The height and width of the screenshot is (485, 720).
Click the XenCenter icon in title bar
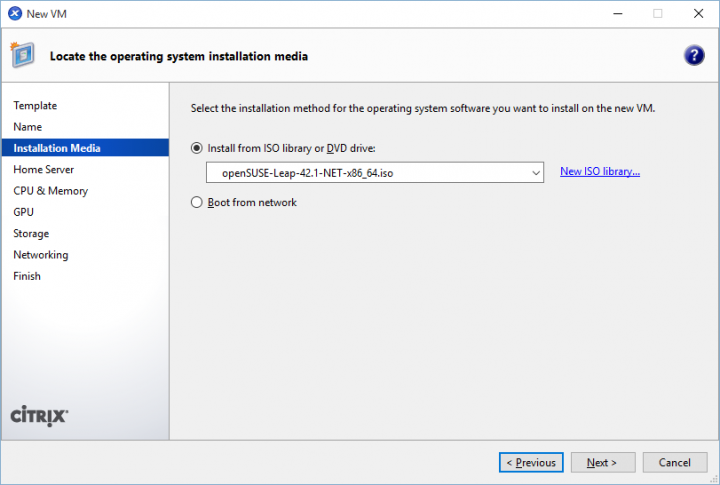[x=15, y=13]
